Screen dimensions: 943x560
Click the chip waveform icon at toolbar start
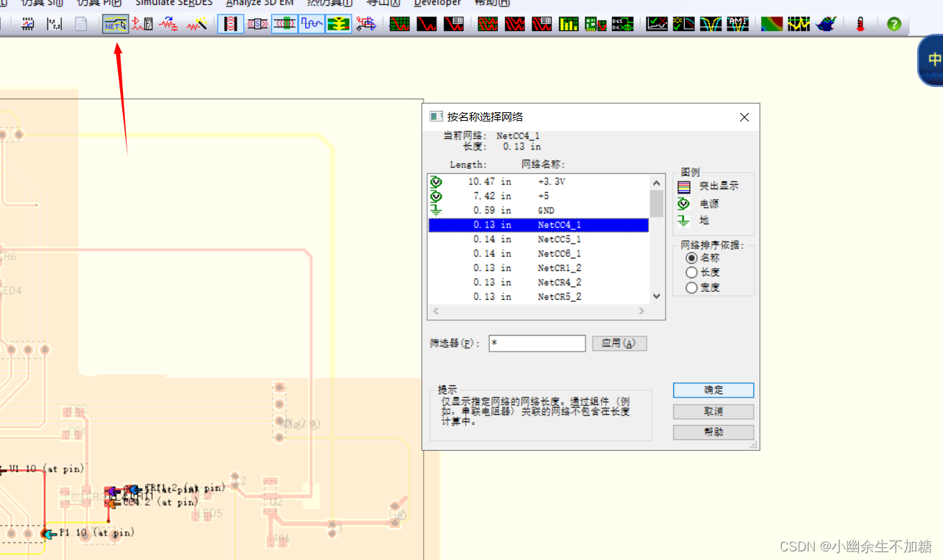(28, 24)
